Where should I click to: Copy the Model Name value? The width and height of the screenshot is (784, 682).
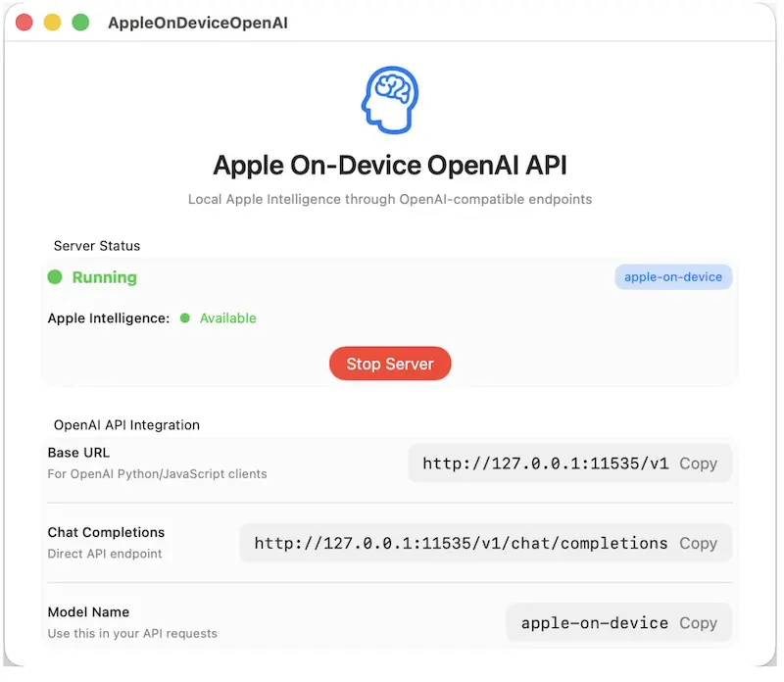[698, 623]
